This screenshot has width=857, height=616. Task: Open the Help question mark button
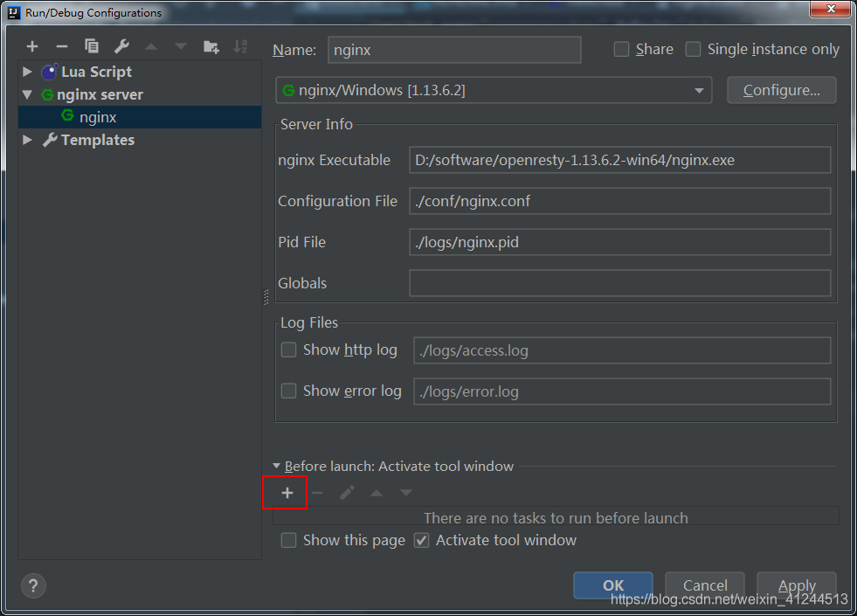tap(33, 585)
